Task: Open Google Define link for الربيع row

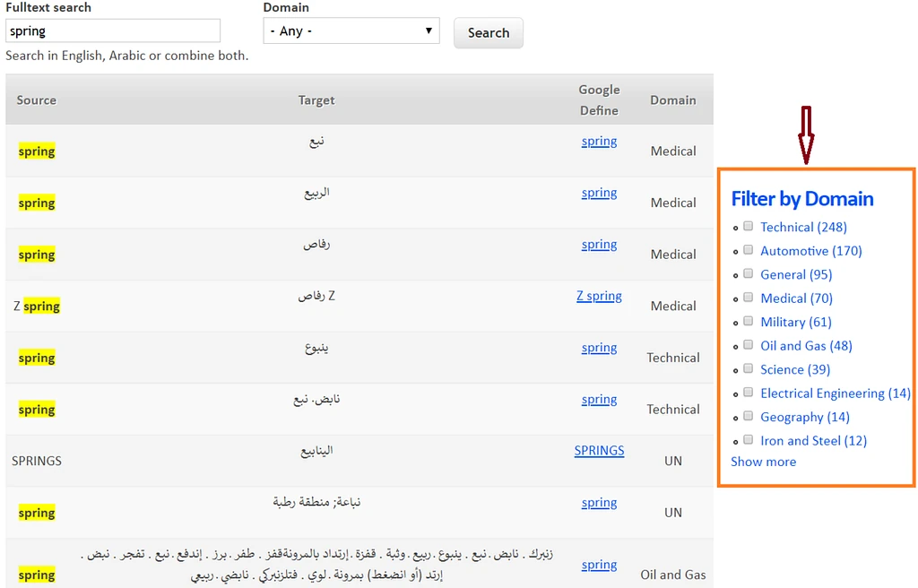Action: 599,193
